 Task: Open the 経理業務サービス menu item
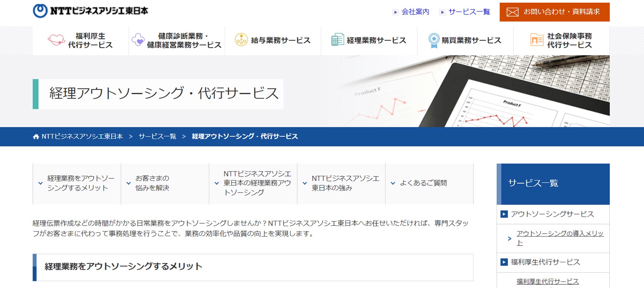369,40
